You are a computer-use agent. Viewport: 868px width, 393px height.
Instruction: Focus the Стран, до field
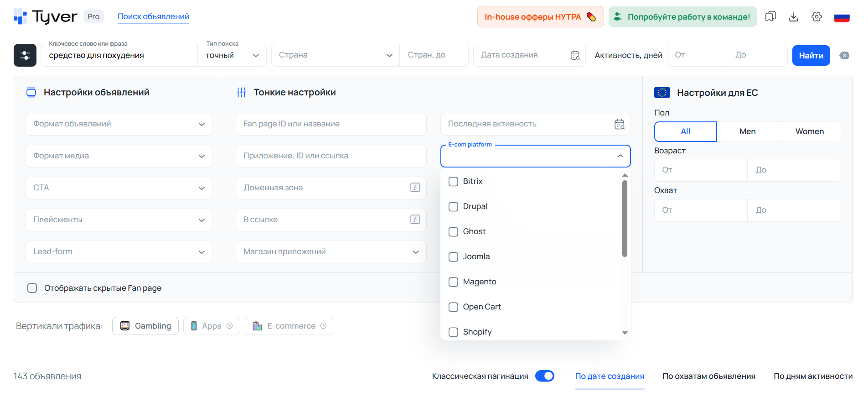[x=434, y=55]
